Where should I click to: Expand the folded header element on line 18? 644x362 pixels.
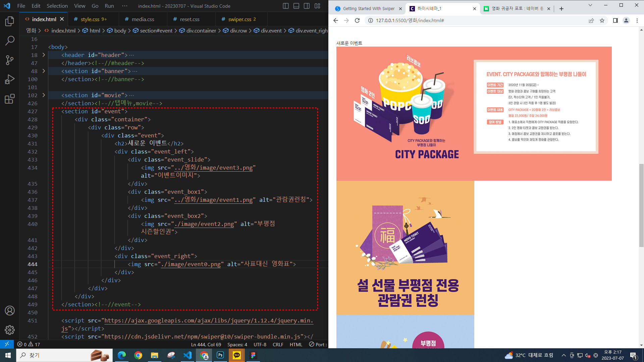[x=44, y=55]
